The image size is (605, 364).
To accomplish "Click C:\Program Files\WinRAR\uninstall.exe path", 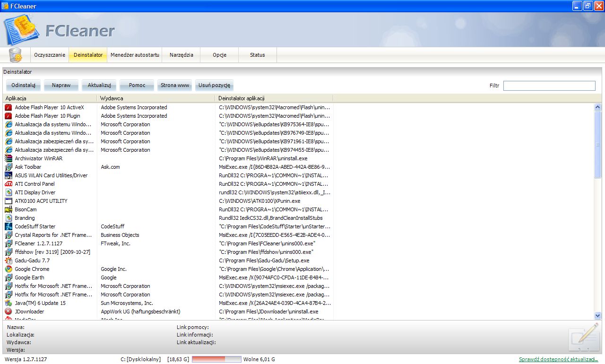I will click(x=263, y=158).
